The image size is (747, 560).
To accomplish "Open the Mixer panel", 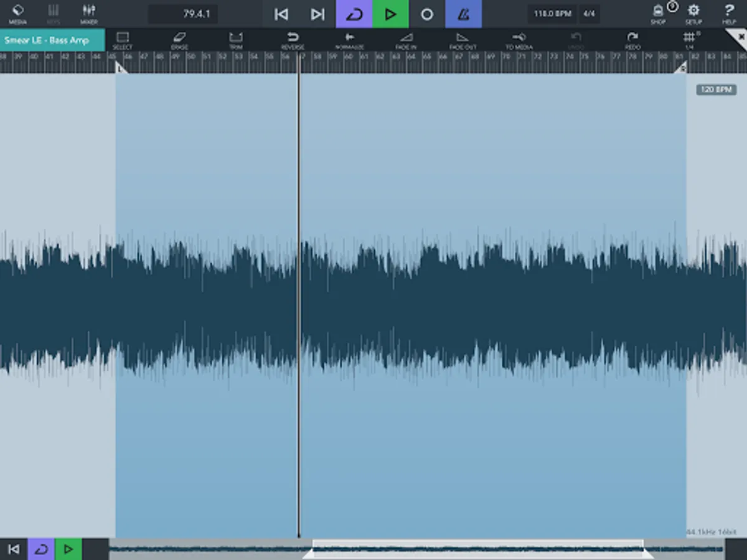I will (x=88, y=14).
